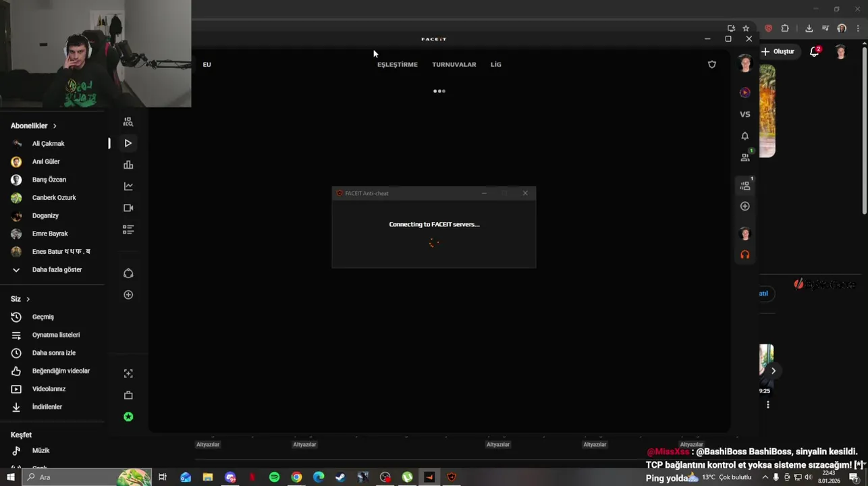Open Chrome extensions puzzle icon

pyautogui.click(x=785, y=28)
